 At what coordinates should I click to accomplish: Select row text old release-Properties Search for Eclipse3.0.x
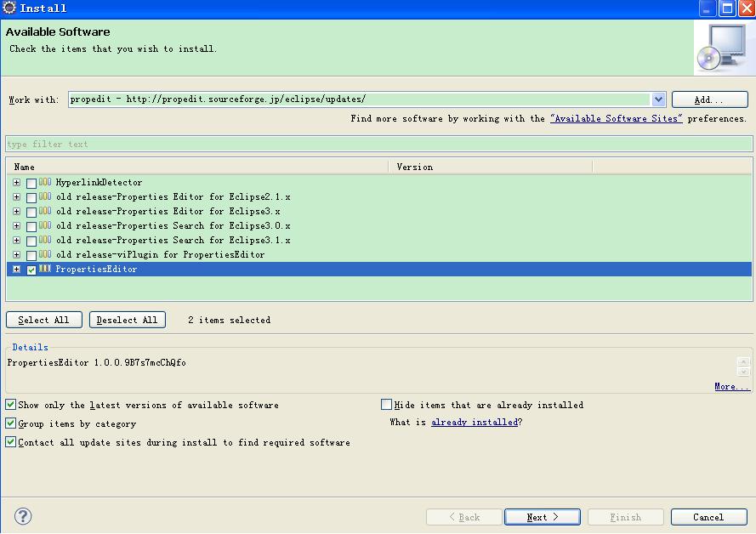click(173, 225)
